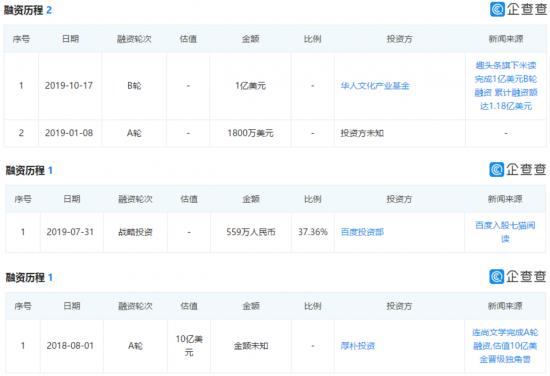Image resolution: width=550 pixels, height=376 pixels.
Task: Click the 估值 header in the bottom table
Action: coord(189,306)
